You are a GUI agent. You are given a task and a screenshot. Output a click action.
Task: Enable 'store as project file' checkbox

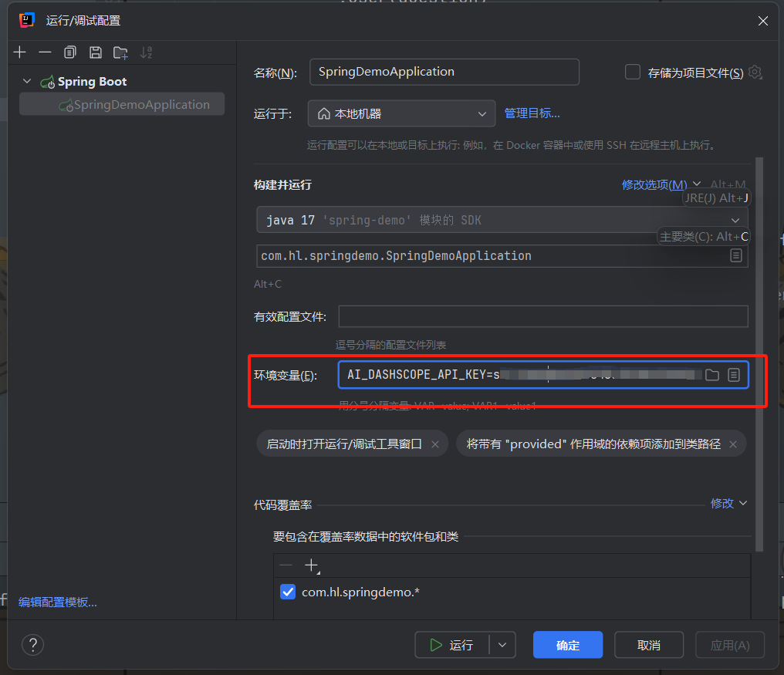point(633,72)
